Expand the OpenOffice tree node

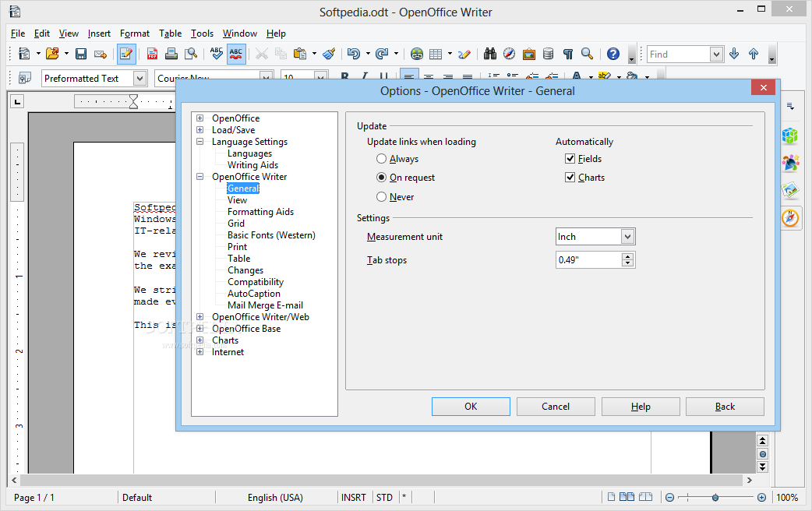point(200,118)
